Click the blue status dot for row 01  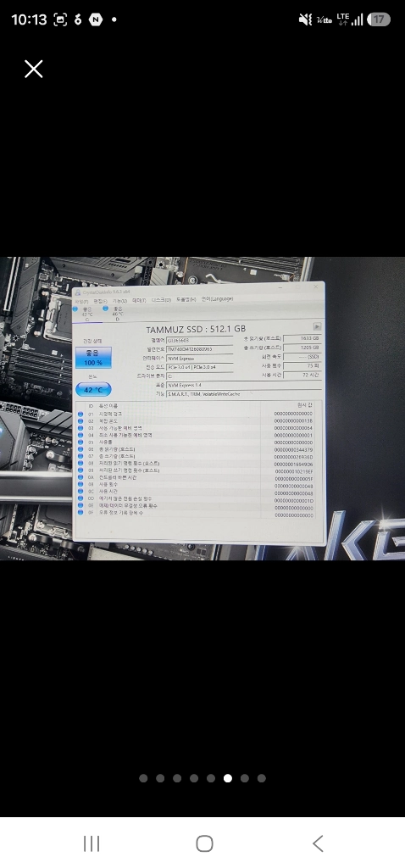coord(80,414)
